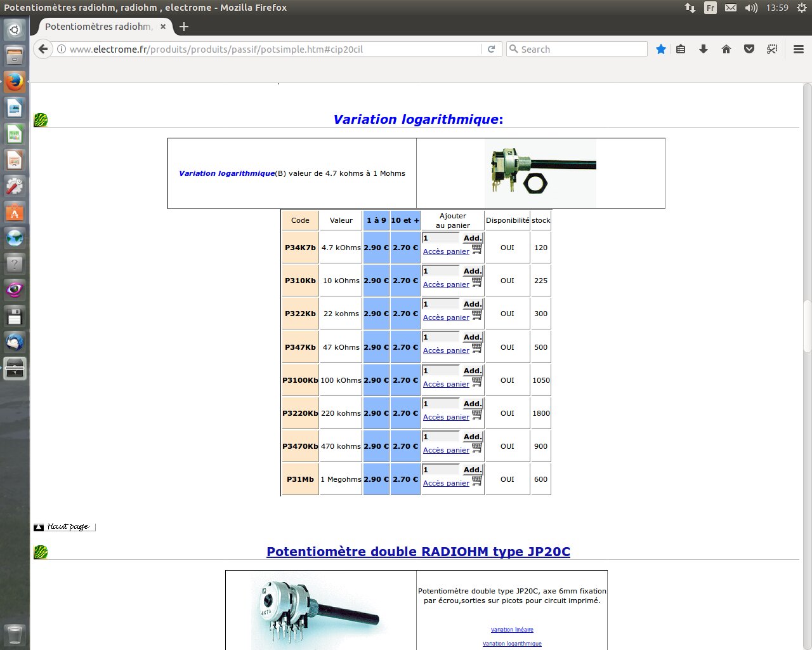The height and width of the screenshot is (650, 812).
Task: Click the JP20C double potentiometer photo
Action: (x=320, y=611)
